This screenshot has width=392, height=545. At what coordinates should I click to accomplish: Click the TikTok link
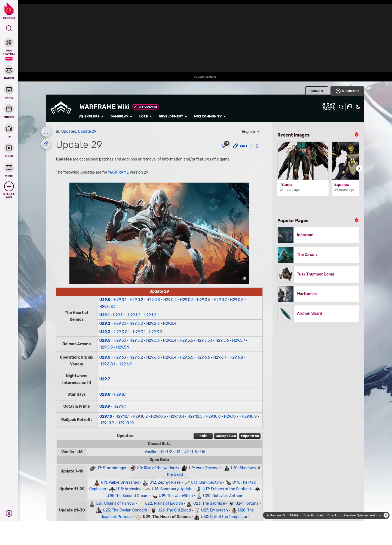294,515
